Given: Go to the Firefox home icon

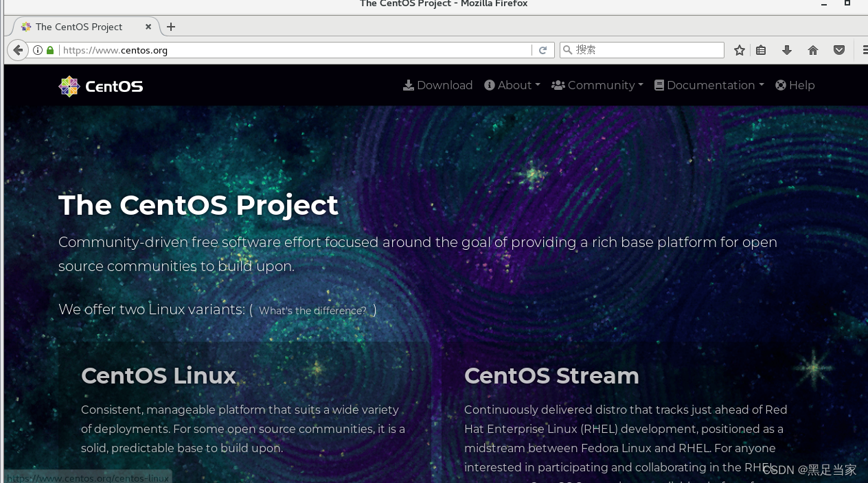Looking at the screenshot, I should point(813,50).
